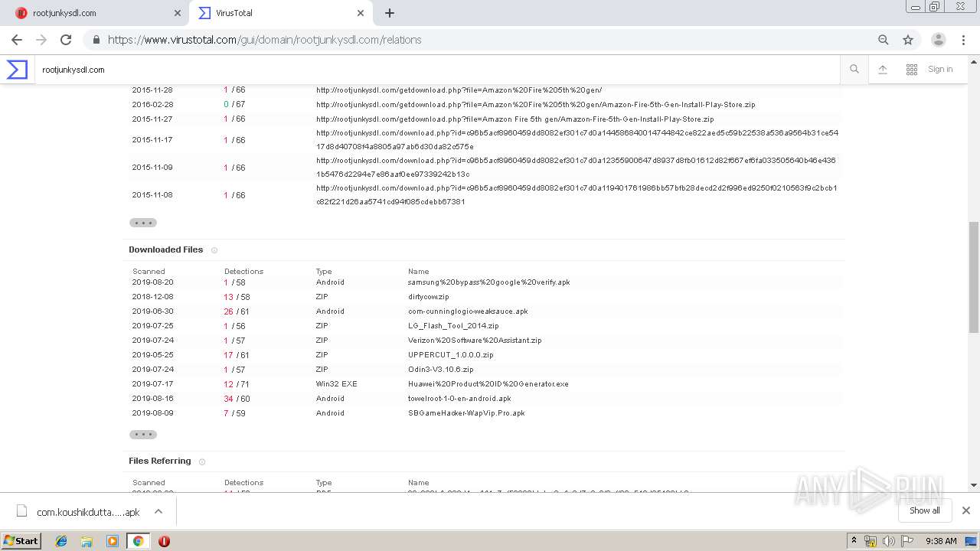Image resolution: width=980 pixels, height=551 pixels.
Task: Click the 2016-02-28 URL for Install-Play-Store.zip
Action: coord(536,105)
